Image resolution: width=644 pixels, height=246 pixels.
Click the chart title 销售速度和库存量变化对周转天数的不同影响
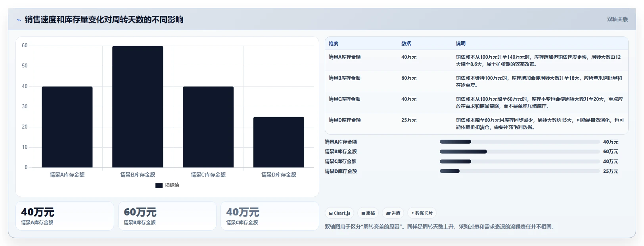point(104,19)
